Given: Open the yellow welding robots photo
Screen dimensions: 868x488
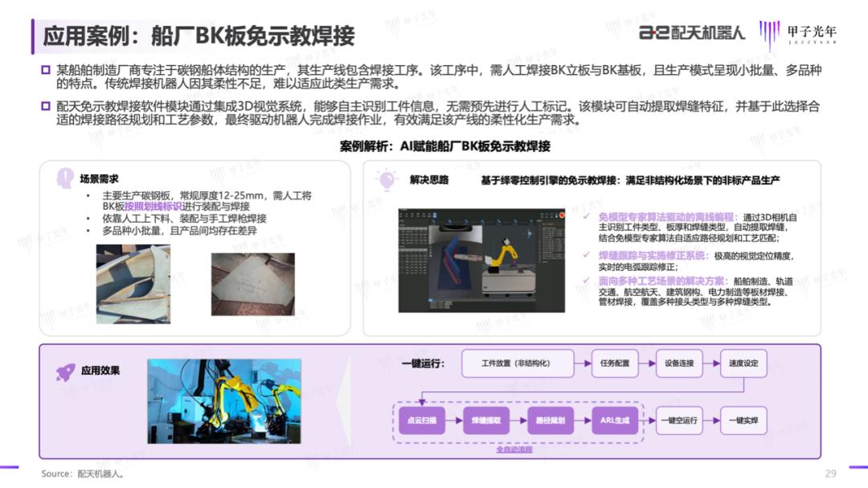Looking at the screenshot, I should pos(223,401).
